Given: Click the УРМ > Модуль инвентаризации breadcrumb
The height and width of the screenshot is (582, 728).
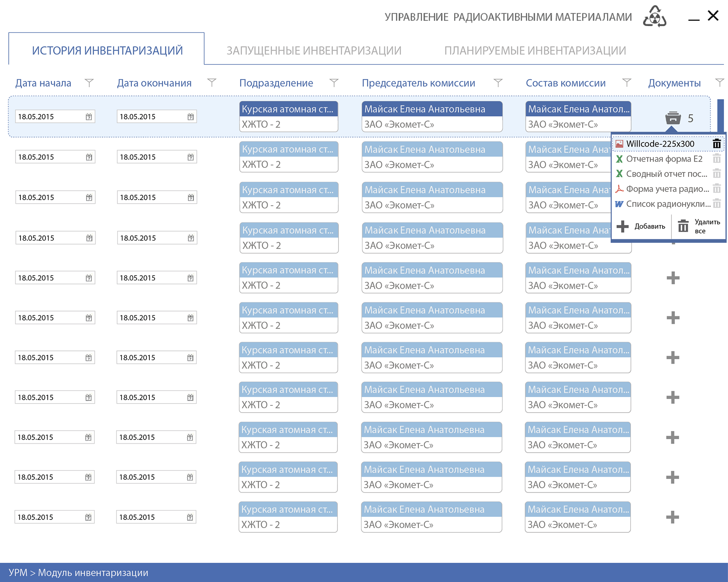Looking at the screenshot, I should click(78, 573).
